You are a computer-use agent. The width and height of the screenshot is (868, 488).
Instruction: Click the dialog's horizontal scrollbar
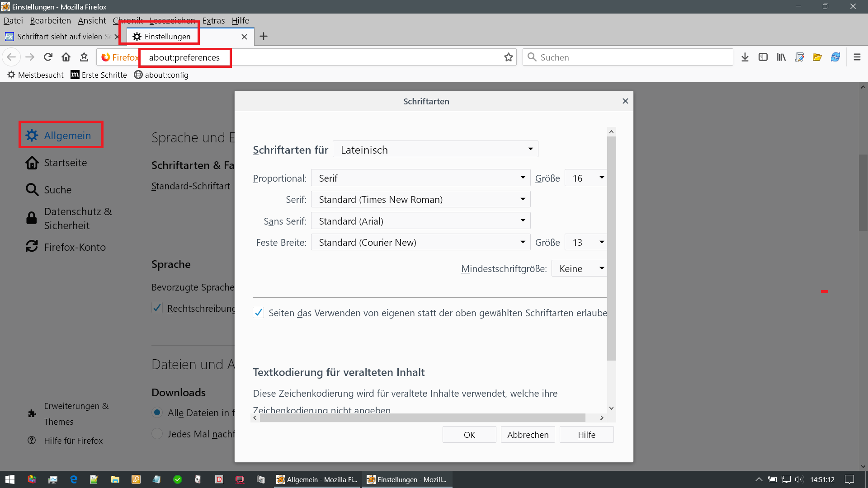click(422, 418)
